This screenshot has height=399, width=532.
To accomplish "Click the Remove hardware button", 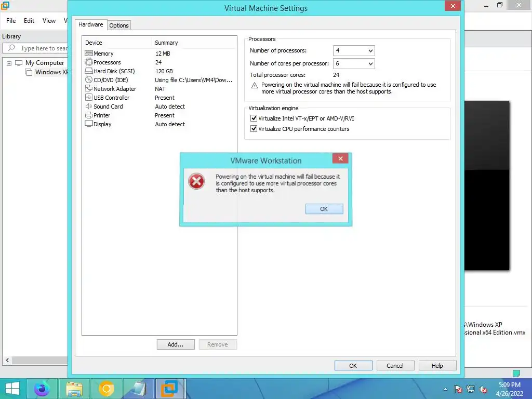I will pos(218,344).
